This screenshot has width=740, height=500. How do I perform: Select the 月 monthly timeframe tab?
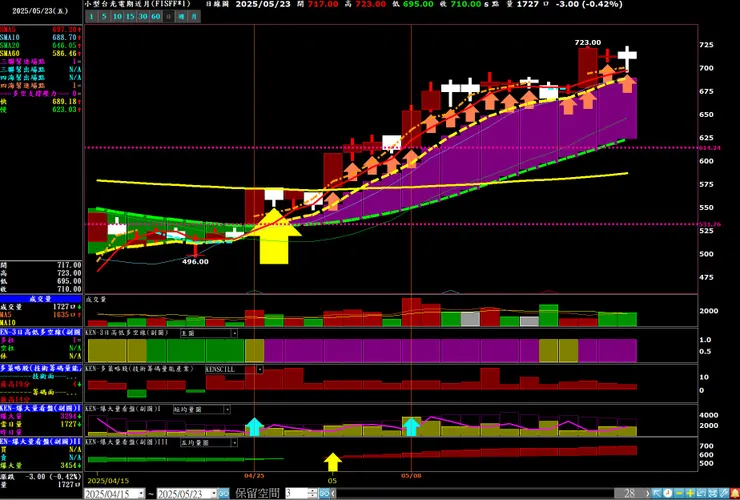click(x=194, y=17)
